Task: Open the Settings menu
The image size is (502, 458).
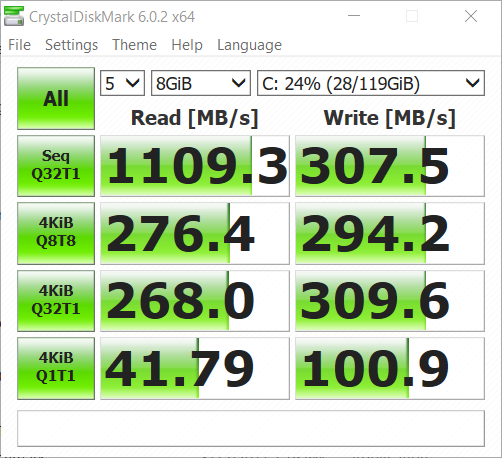Action: click(x=71, y=45)
